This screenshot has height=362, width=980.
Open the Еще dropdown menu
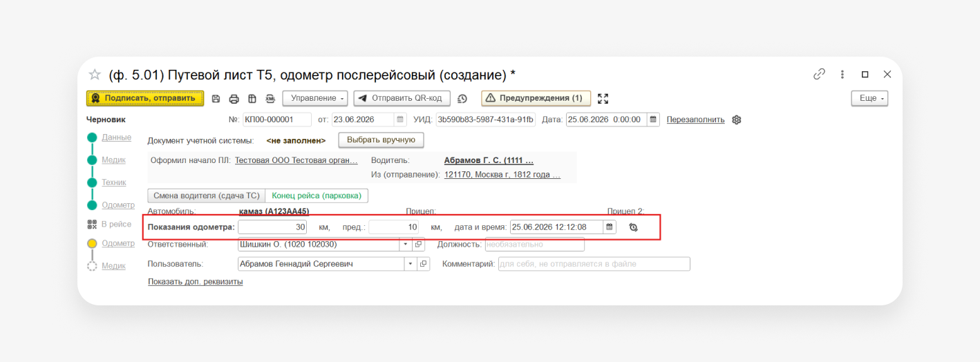click(x=869, y=99)
